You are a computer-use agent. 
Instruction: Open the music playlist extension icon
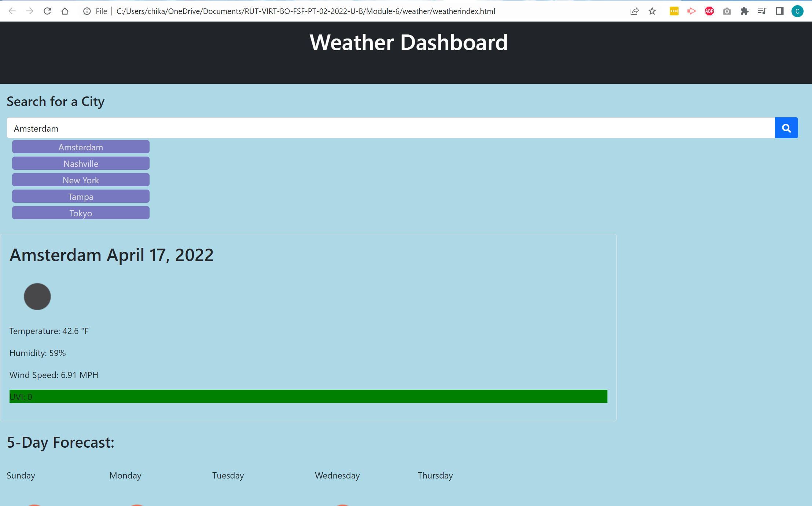762,11
